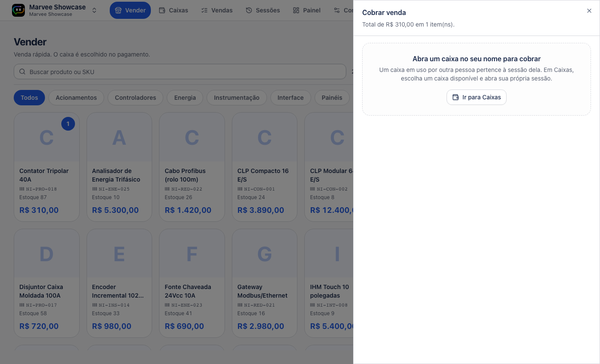Go to the Caixas tab
The image size is (600, 364).
174,10
